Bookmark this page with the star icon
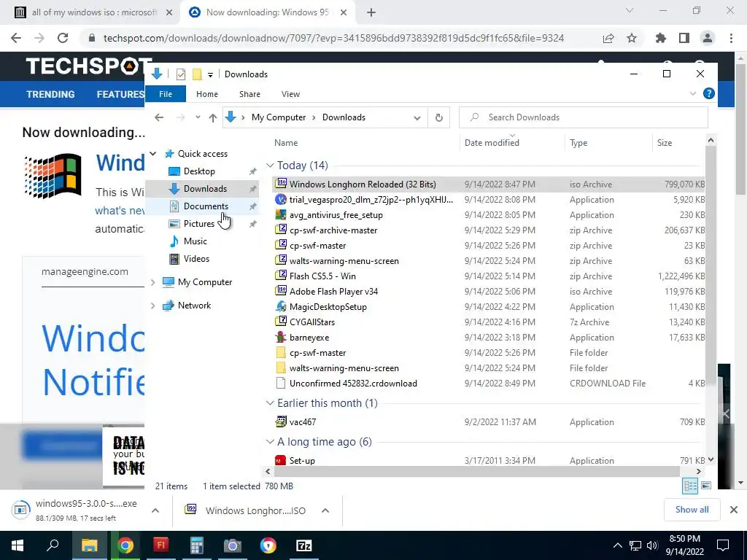The height and width of the screenshot is (560, 747). click(x=632, y=38)
